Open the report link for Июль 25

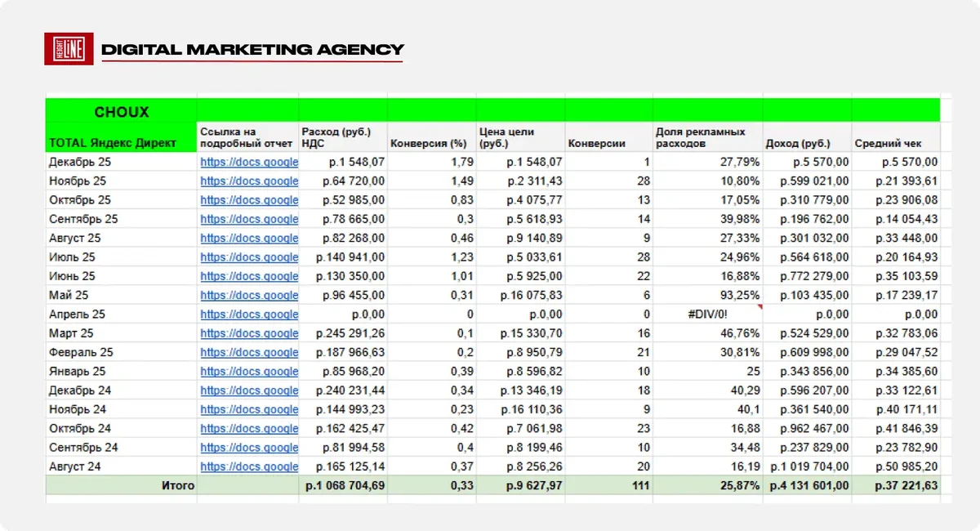249,257
